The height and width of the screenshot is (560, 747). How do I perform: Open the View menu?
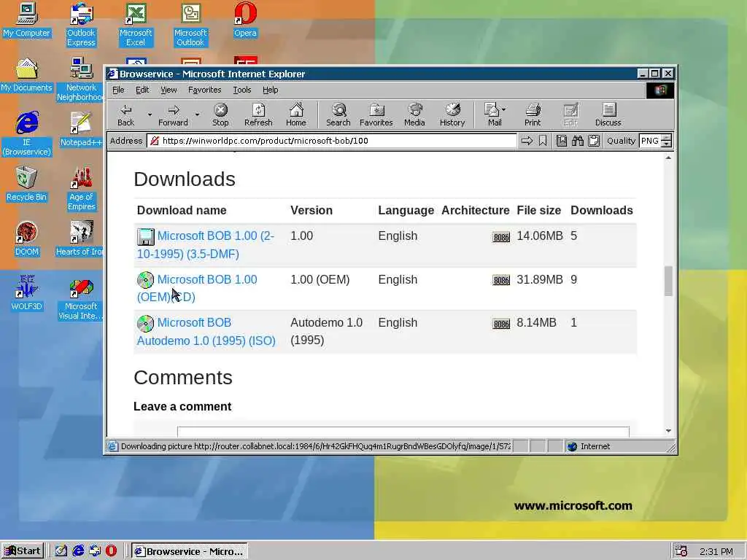coord(169,90)
